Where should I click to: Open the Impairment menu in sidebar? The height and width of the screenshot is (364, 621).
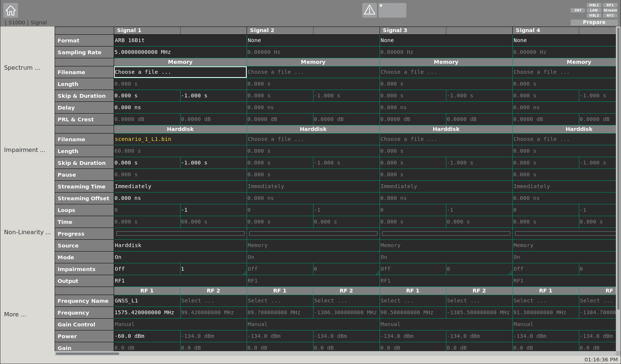click(24, 150)
